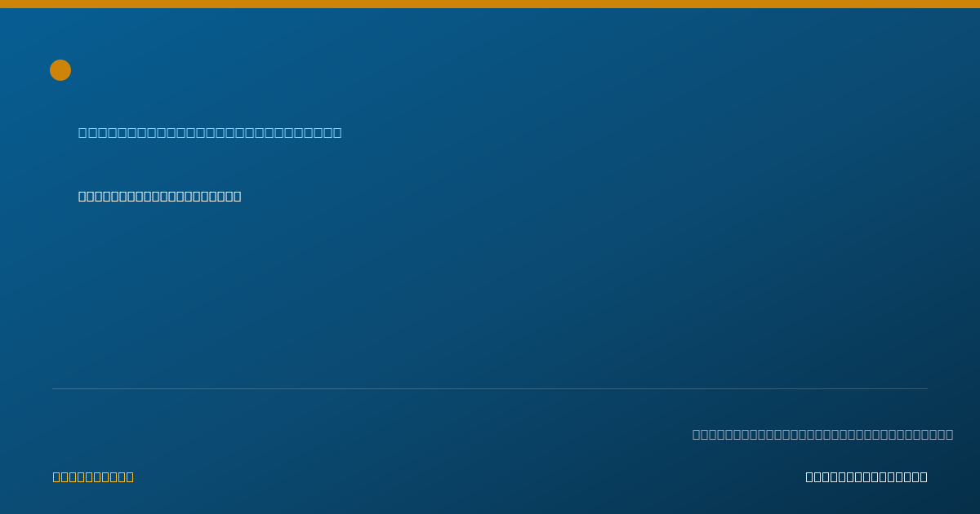Click the white footer text at bottom right
The image size is (980, 514).
click(866, 476)
